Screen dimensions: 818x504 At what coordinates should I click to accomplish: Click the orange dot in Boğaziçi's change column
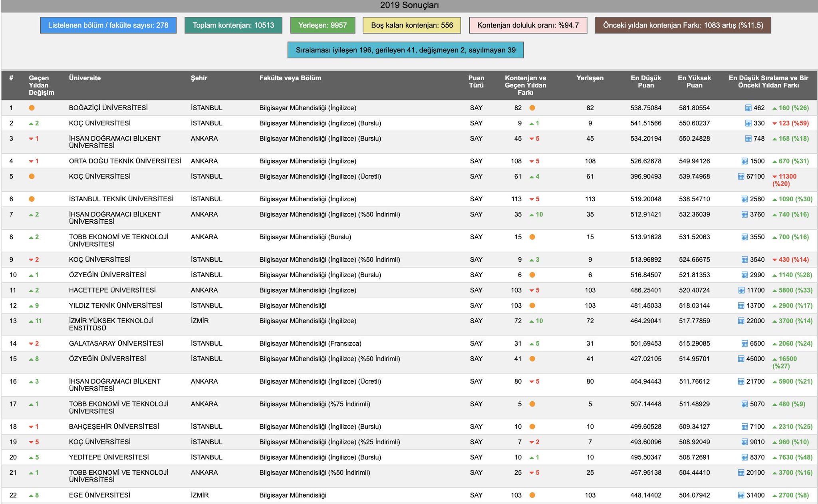tap(32, 108)
